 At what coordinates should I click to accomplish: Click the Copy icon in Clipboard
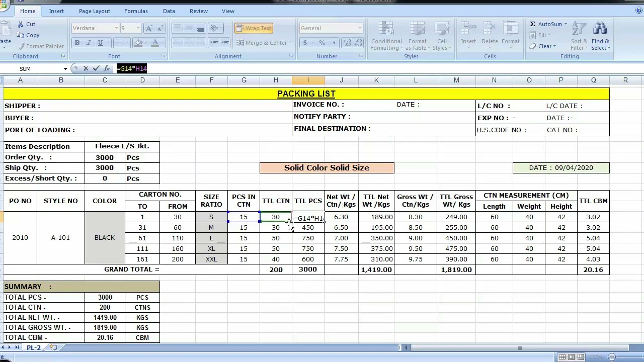21,35
